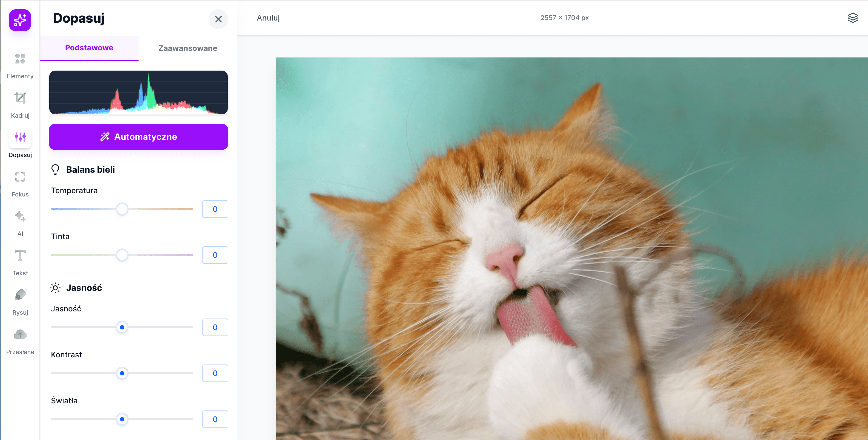This screenshot has height=440, width=868.
Task: Click the Temperatura slider handle
Action: [x=122, y=209]
